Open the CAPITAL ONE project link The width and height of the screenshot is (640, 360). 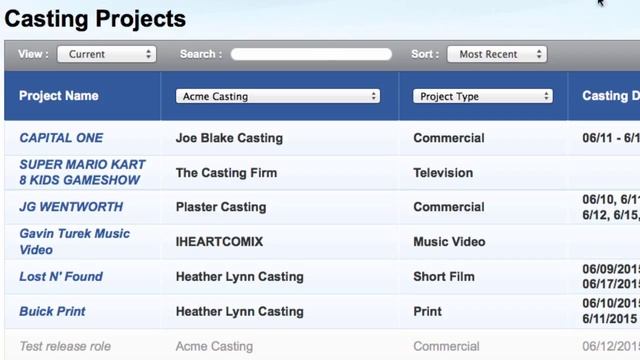(61, 138)
